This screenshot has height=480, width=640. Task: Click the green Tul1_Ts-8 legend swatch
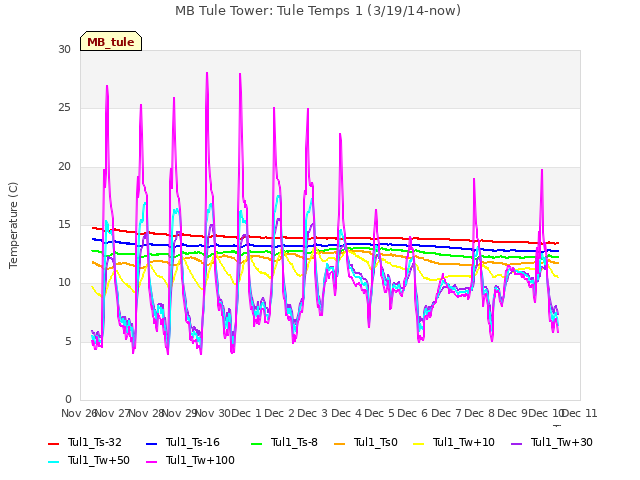[257, 443]
